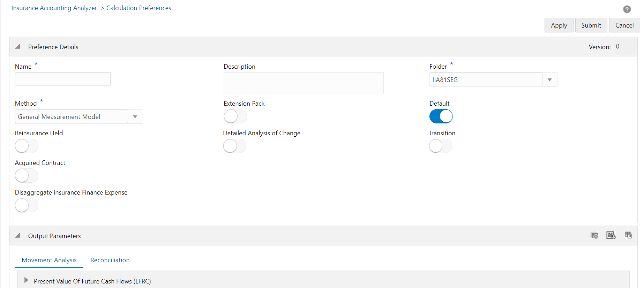Image resolution: width=644 pixels, height=288 pixels.
Task: Expand Present Value Of Future Cash Flows (LFRC)
Action: point(26,280)
